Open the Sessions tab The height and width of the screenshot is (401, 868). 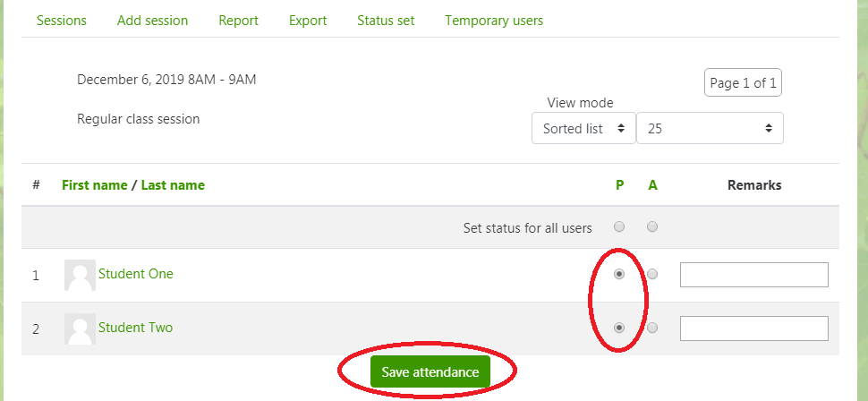(62, 21)
